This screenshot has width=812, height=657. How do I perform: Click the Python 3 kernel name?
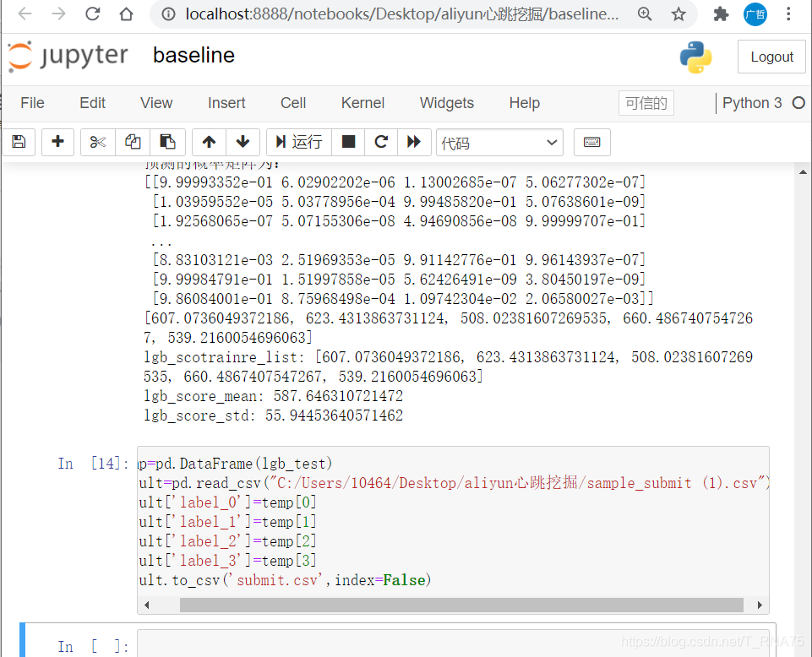tap(752, 103)
